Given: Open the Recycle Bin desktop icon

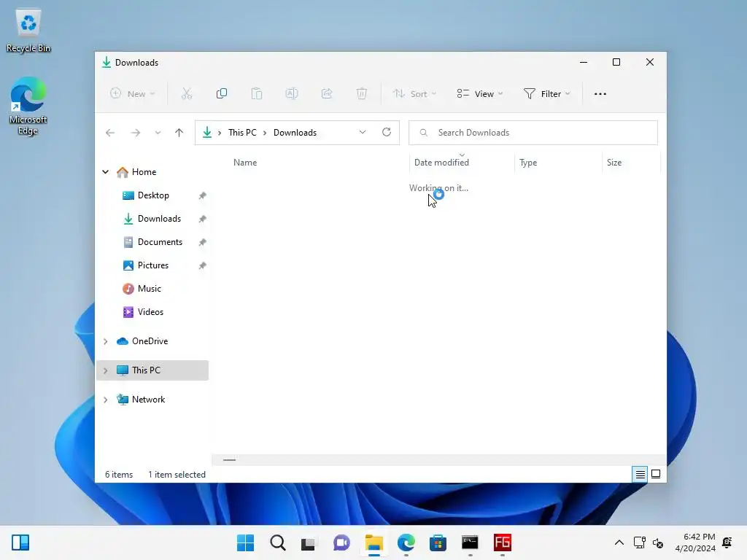Looking at the screenshot, I should pos(28,31).
